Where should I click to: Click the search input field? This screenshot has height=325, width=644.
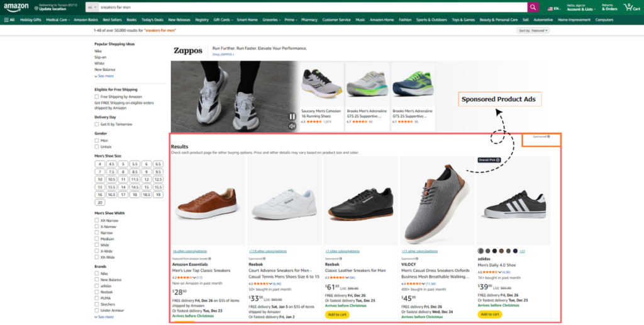tap(313, 7)
